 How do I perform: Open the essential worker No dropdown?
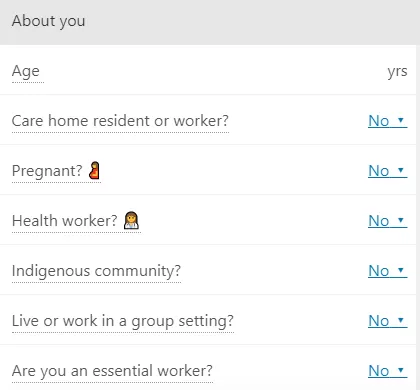[388, 371]
